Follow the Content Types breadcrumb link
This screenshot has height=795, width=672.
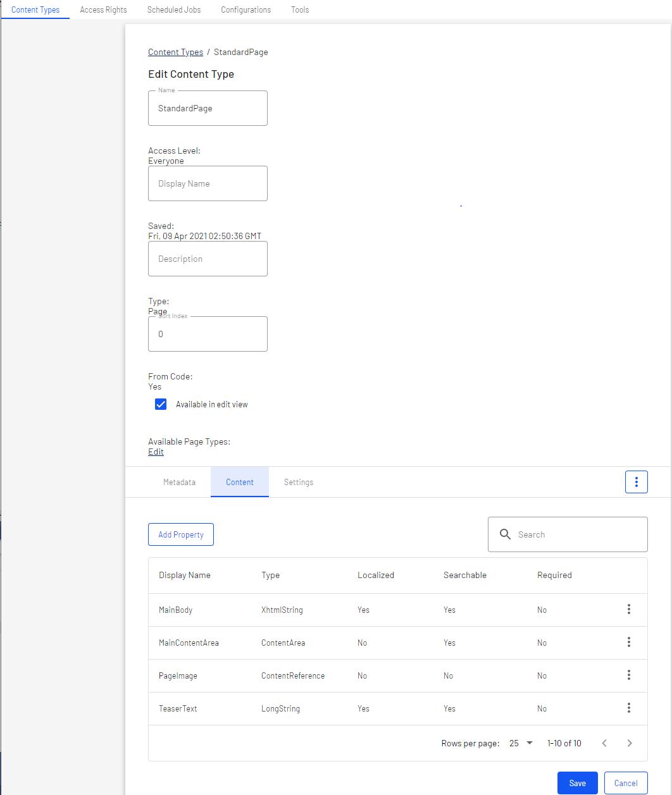(175, 52)
